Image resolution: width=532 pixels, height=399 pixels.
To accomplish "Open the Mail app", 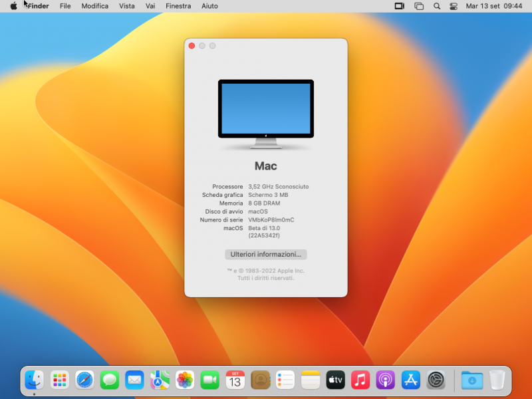I will coord(135,380).
